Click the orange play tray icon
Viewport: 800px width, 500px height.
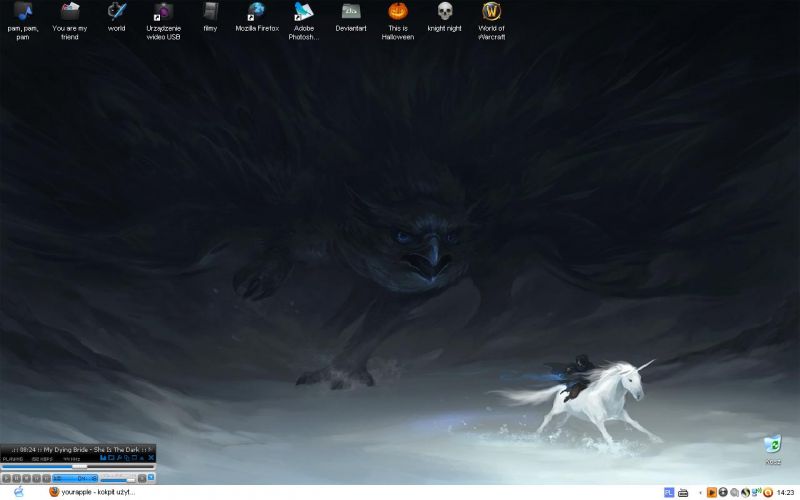[711, 492]
